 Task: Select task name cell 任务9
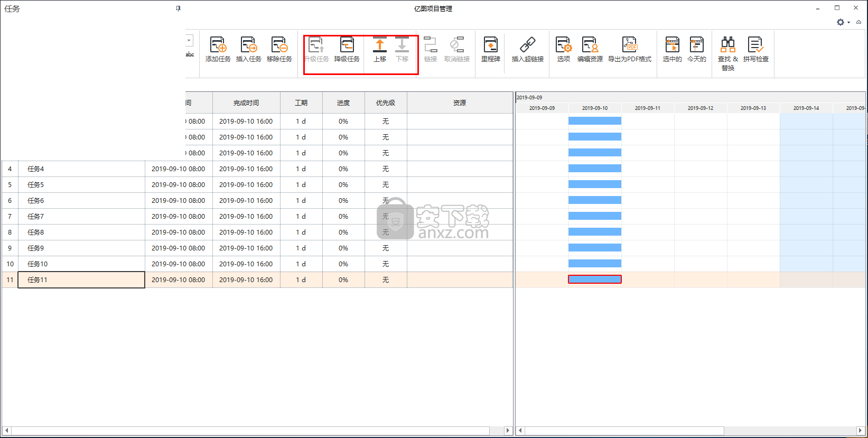pos(81,248)
